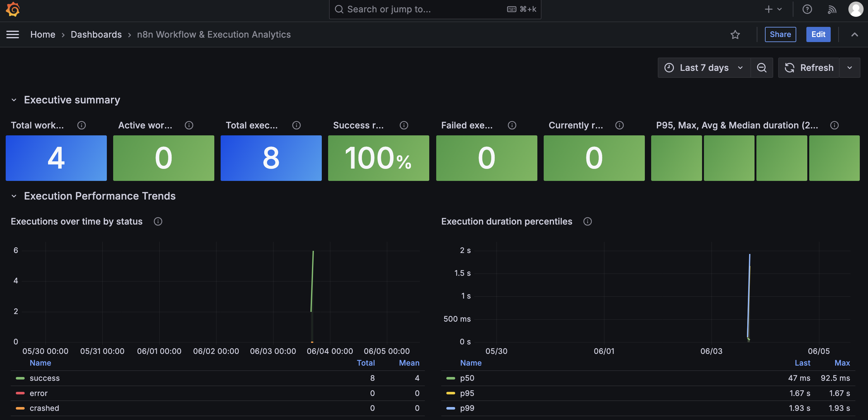Click info icon for Execution duration percentiles

[x=588, y=221]
